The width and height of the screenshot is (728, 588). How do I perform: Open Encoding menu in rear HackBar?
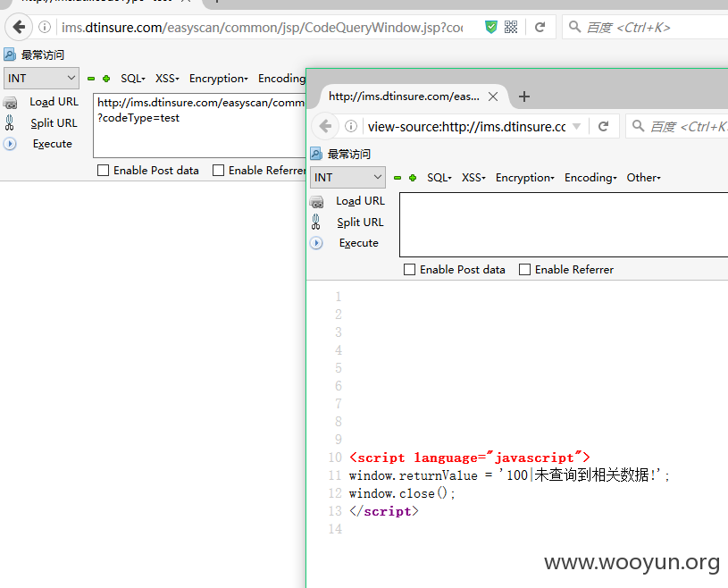tap(281, 79)
